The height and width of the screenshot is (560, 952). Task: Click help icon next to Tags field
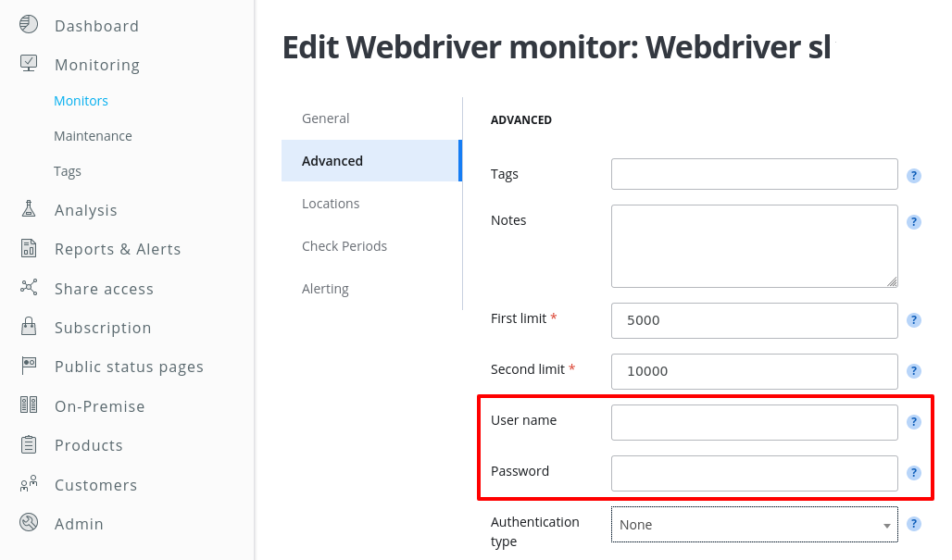(914, 175)
